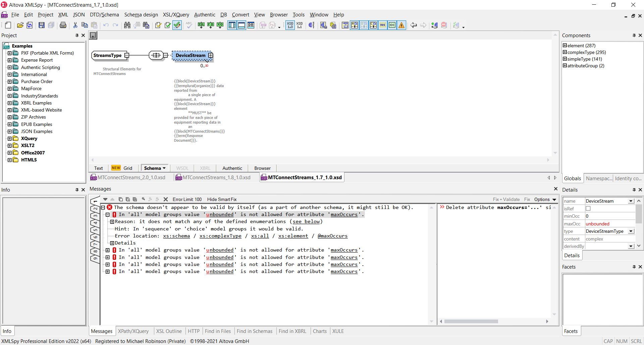Print the schema using the printer icon
Screen dimensions: 644x345
tap(63, 25)
